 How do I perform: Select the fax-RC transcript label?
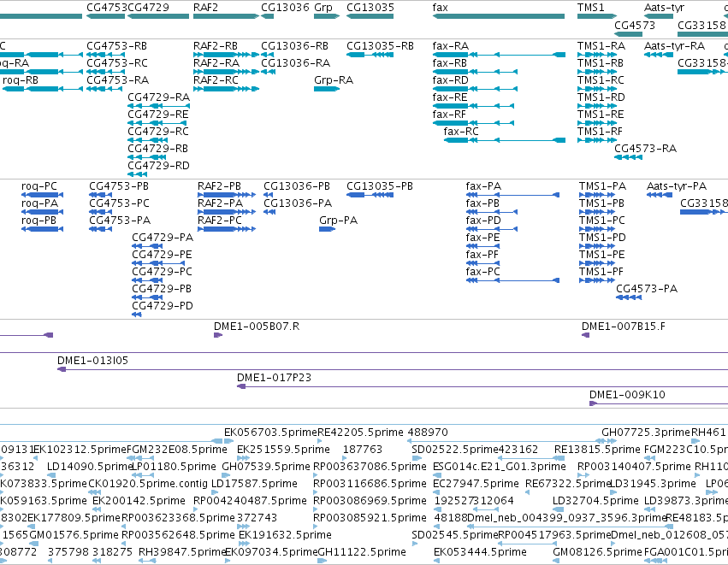coord(461,132)
